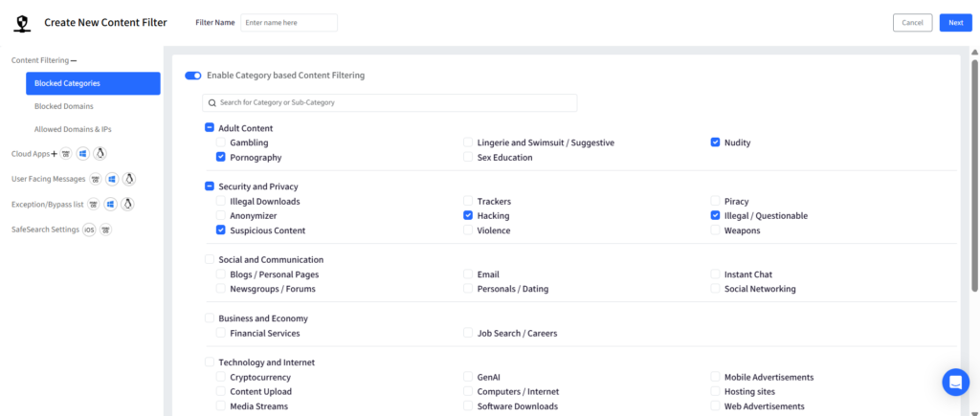
Task: Click the Linux penguin icon next to Cloud Apps
Action: click(x=100, y=154)
